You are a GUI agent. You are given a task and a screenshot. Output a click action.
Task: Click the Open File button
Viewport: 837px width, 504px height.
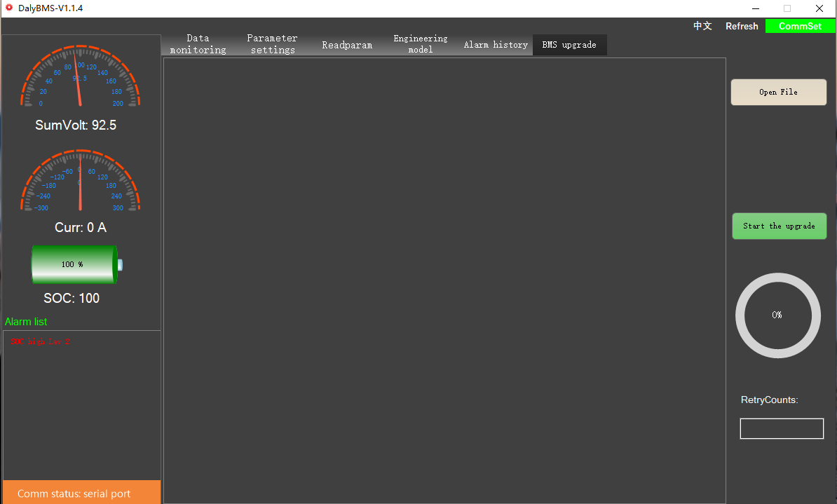point(778,93)
